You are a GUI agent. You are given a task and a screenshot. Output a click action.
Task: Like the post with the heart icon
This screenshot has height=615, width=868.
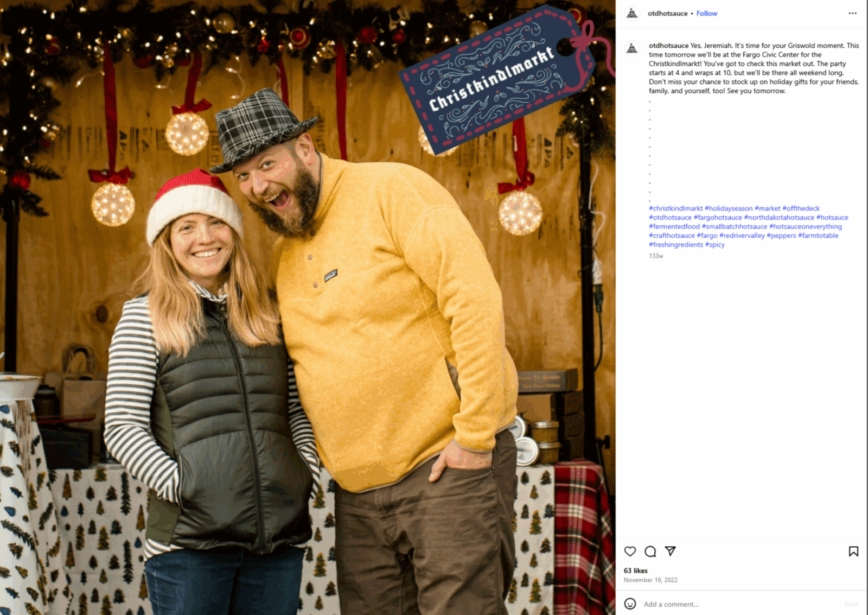point(630,551)
